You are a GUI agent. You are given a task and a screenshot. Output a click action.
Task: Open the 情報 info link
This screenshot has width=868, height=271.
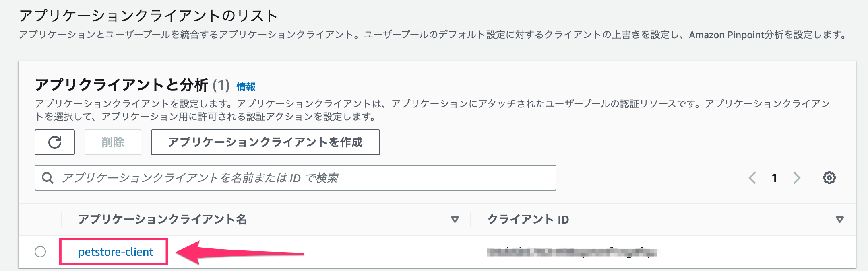pyautogui.click(x=246, y=87)
